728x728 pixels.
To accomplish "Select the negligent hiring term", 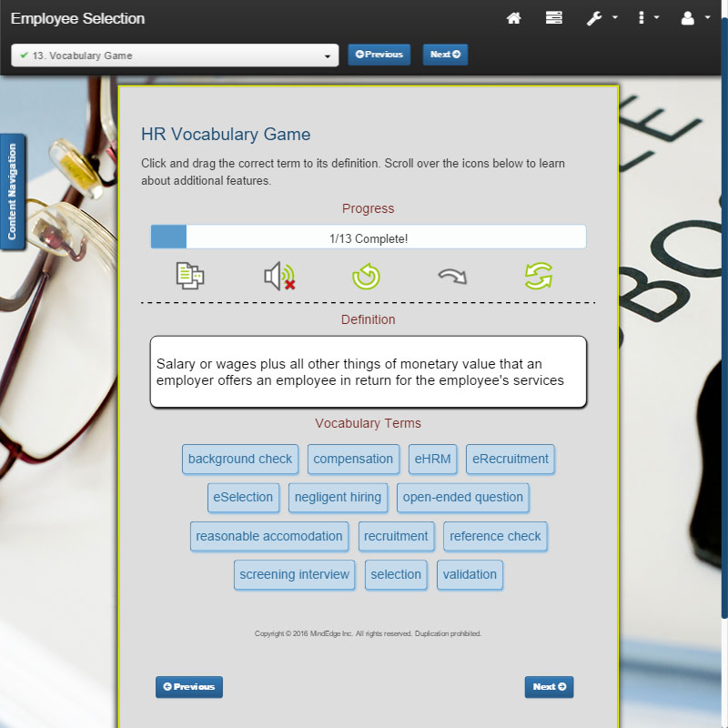I will (x=339, y=498).
